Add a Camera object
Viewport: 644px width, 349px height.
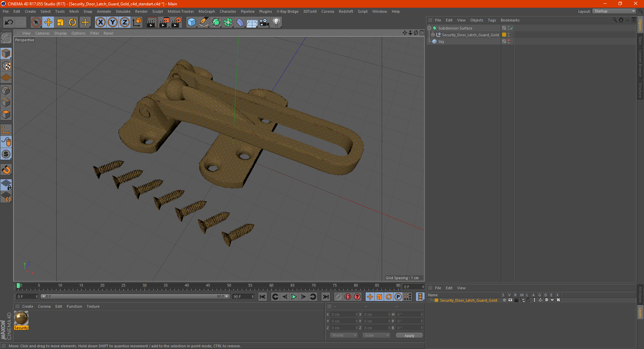pos(264,22)
